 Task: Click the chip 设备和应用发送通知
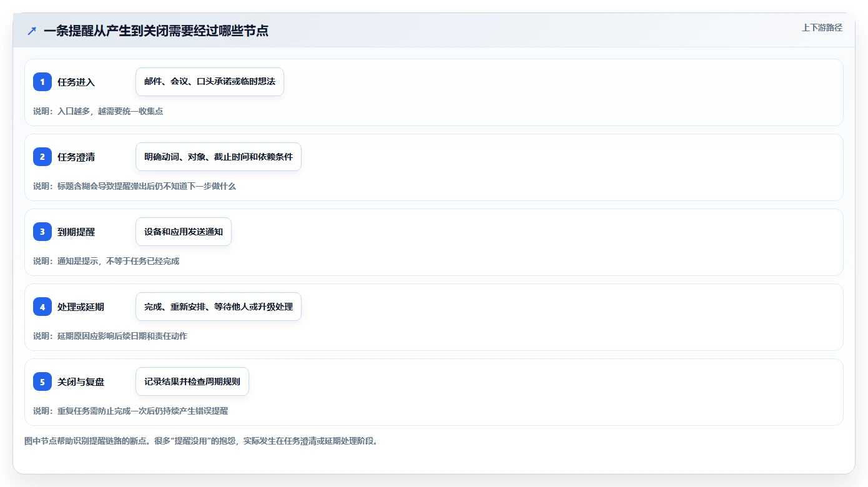184,232
